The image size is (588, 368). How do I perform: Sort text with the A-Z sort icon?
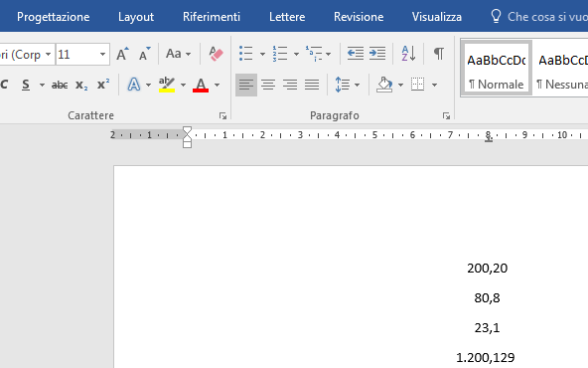point(408,54)
